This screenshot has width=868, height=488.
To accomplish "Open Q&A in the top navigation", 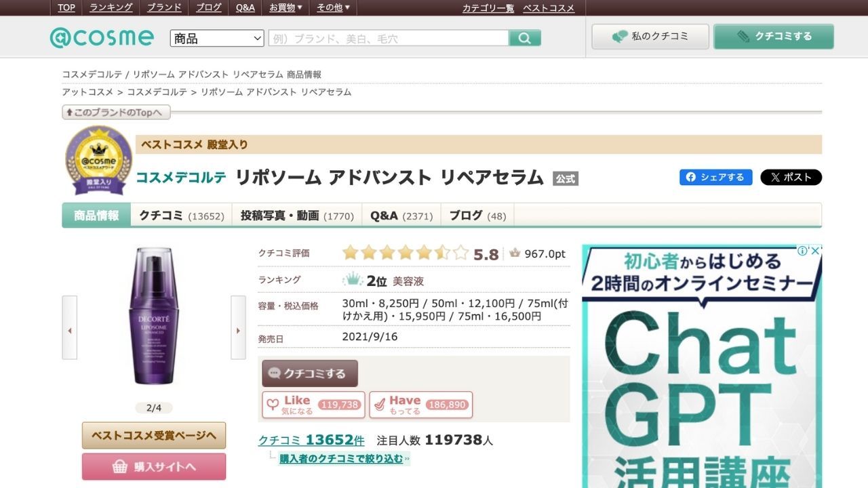I will 245,7.
